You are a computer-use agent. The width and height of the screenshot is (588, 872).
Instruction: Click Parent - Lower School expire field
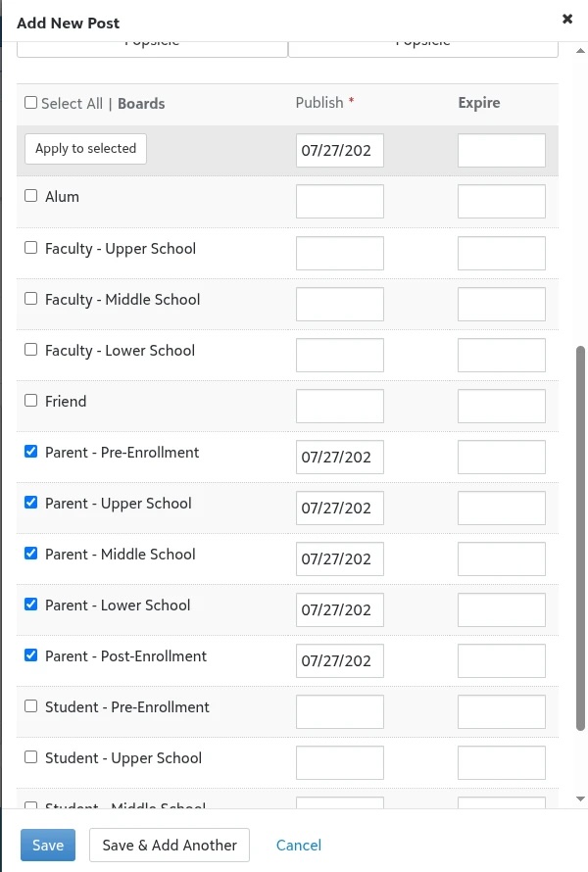501,609
